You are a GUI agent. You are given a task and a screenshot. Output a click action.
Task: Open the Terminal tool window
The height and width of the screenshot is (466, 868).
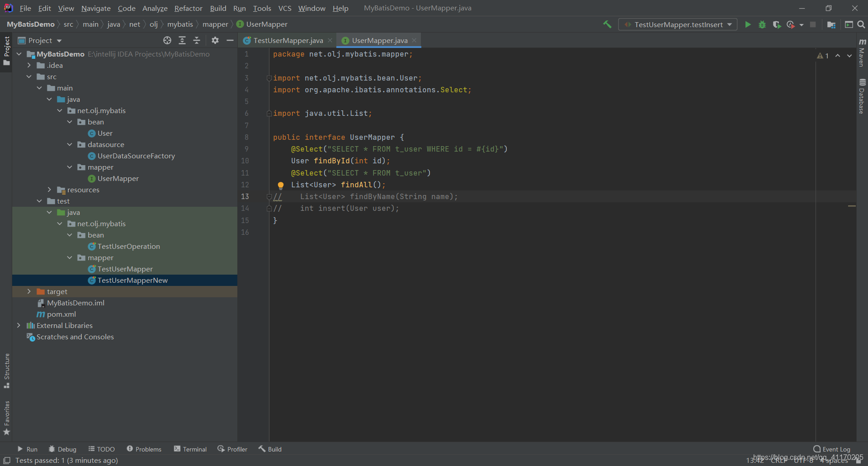click(190, 449)
